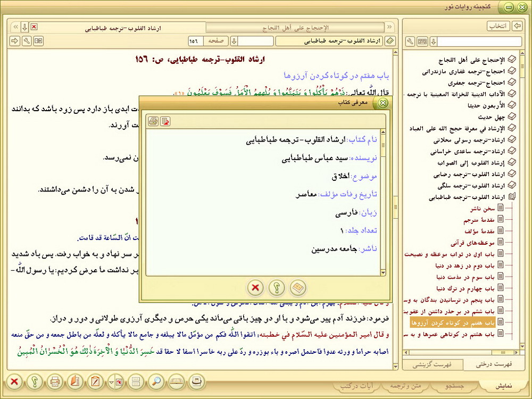Open the dropdown arrow left of the صفحه page box
Viewport: 532px width, 399px height.
(x=234, y=41)
